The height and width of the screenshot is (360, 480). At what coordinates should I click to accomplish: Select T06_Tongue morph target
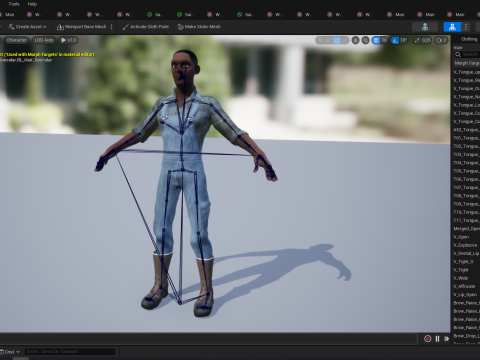coord(466,179)
